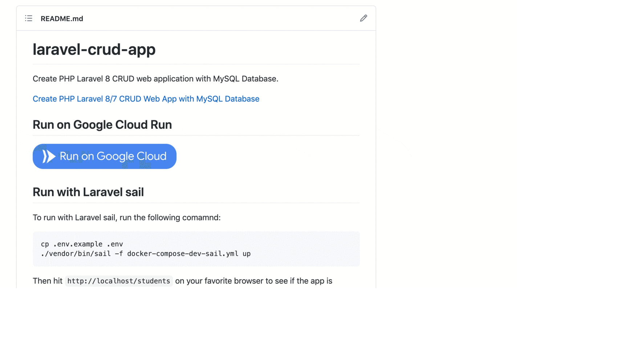Toggle selection of the inline code http://localhost/students
629x364 pixels.
[118, 281]
